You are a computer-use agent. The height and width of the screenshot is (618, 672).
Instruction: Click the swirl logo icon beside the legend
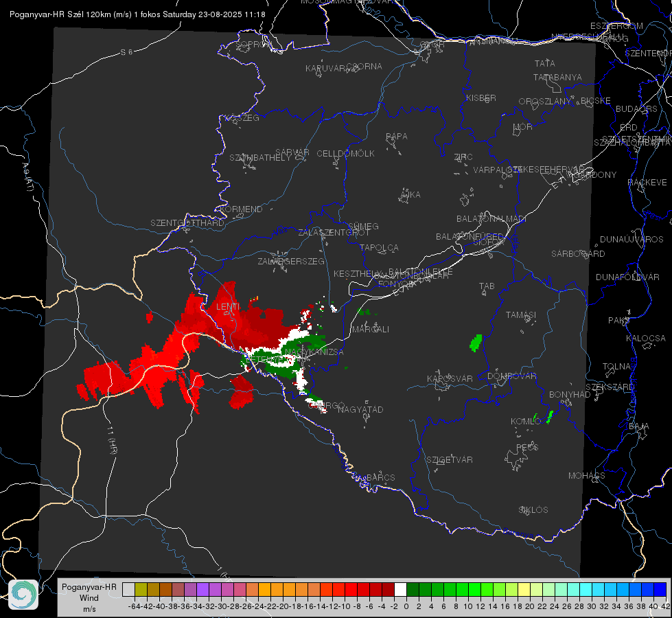coord(23,595)
